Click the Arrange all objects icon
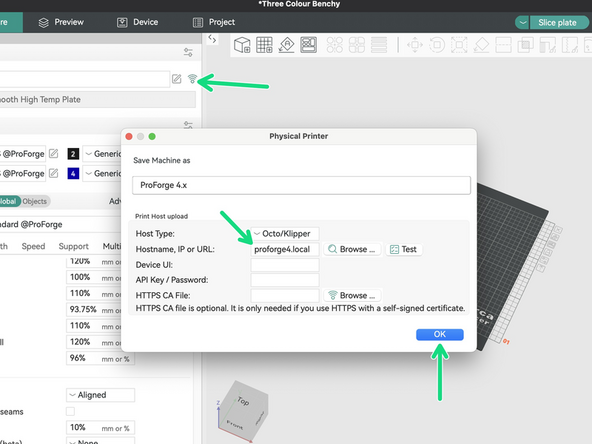The image size is (592, 444). [x=308, y=45]
